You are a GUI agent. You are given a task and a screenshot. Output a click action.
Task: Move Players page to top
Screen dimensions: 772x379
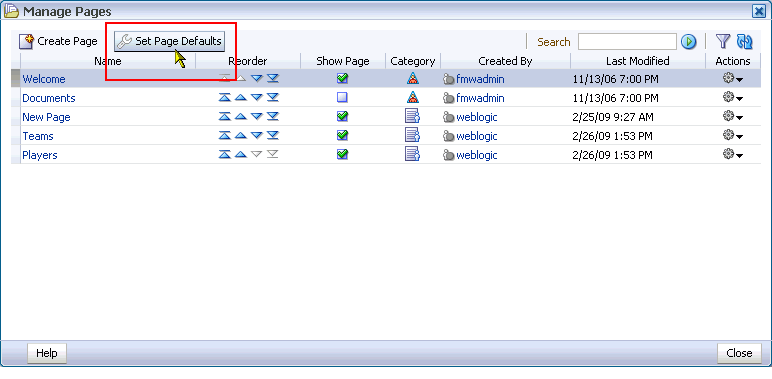coord(225,155)
